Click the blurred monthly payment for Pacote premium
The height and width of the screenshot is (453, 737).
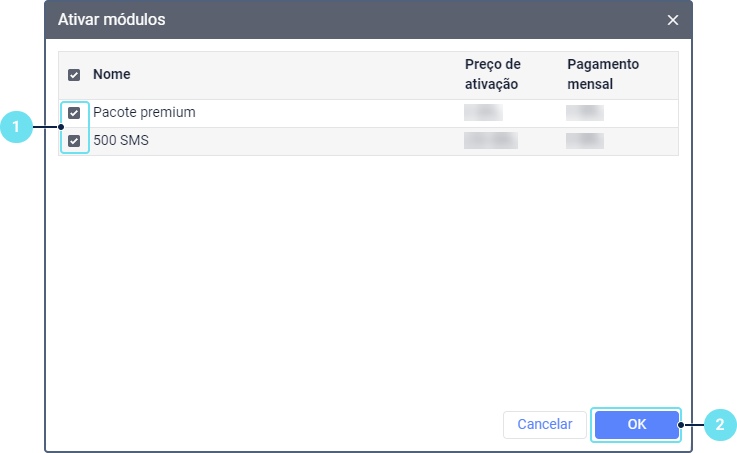(x=585, y=113)
